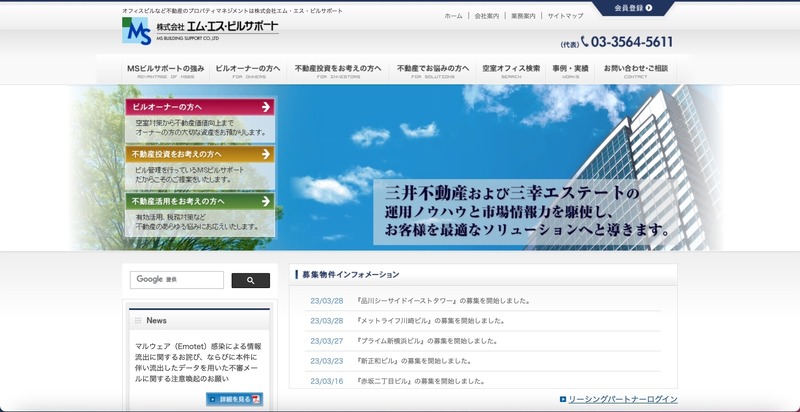Click the 会社案内 top link
This screenshot has height=412, width=800.
486,16
